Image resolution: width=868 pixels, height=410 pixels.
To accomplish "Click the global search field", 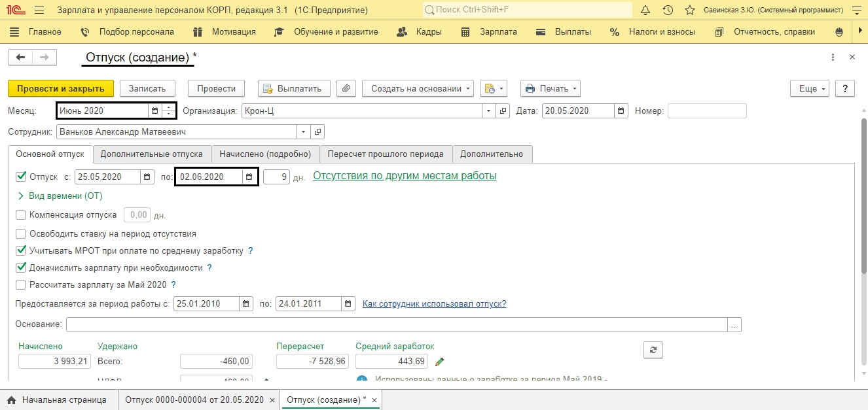I will tap(528, 10).
